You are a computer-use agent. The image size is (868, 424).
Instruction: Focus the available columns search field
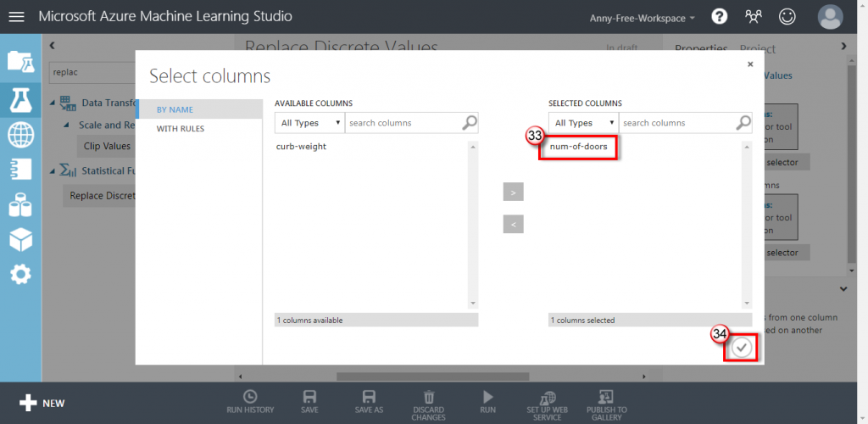pyautogui.click(x=403, y=123)
